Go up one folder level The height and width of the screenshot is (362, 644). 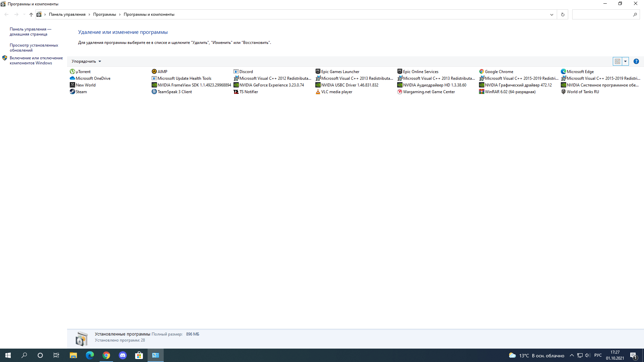[x=31, y=14]
